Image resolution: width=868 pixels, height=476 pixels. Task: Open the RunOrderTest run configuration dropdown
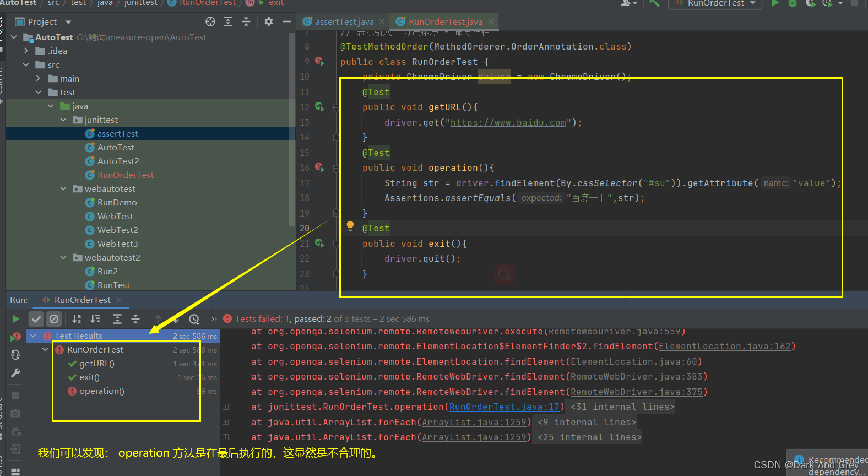coord(715,3)
